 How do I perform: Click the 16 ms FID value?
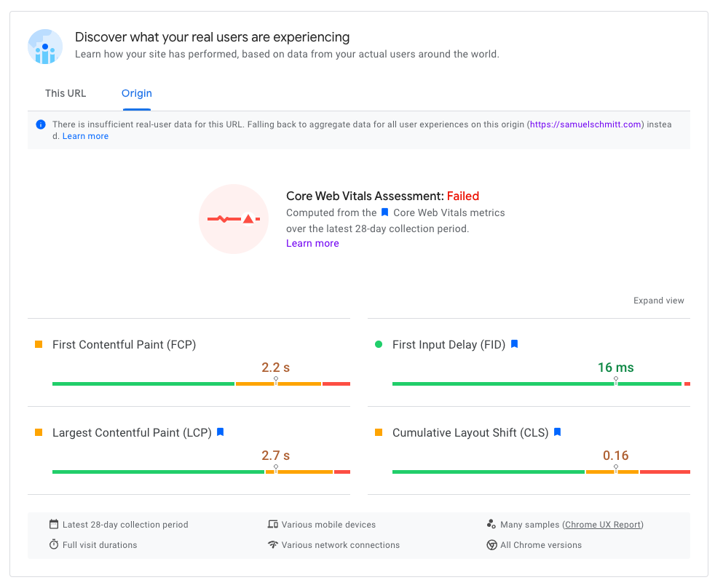[616, 367]
